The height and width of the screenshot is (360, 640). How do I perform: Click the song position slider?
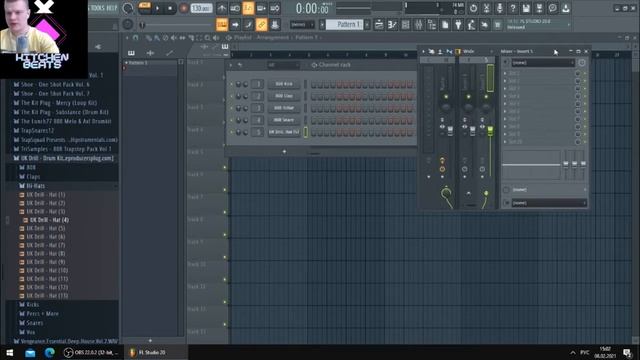pyautogui.click(x=178, y=25)
